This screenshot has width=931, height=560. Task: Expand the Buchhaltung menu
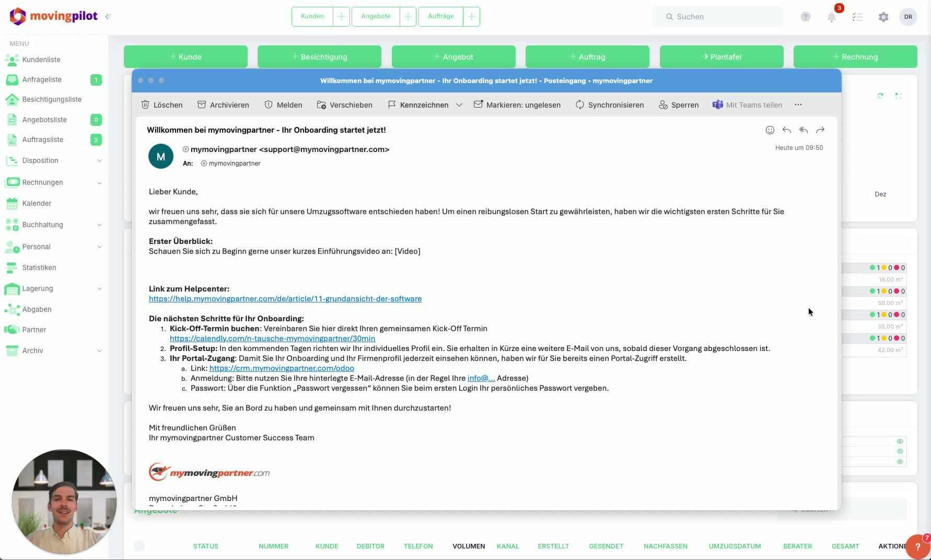54,225
